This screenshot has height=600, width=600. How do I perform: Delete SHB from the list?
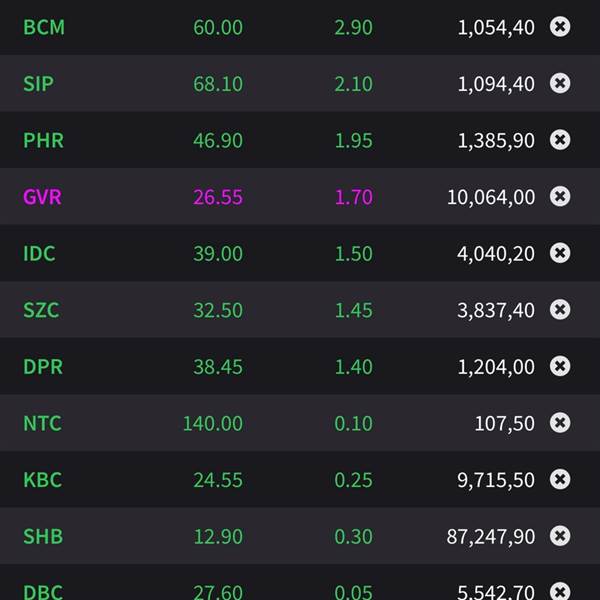pyautogui.click(x=560, y=536)
